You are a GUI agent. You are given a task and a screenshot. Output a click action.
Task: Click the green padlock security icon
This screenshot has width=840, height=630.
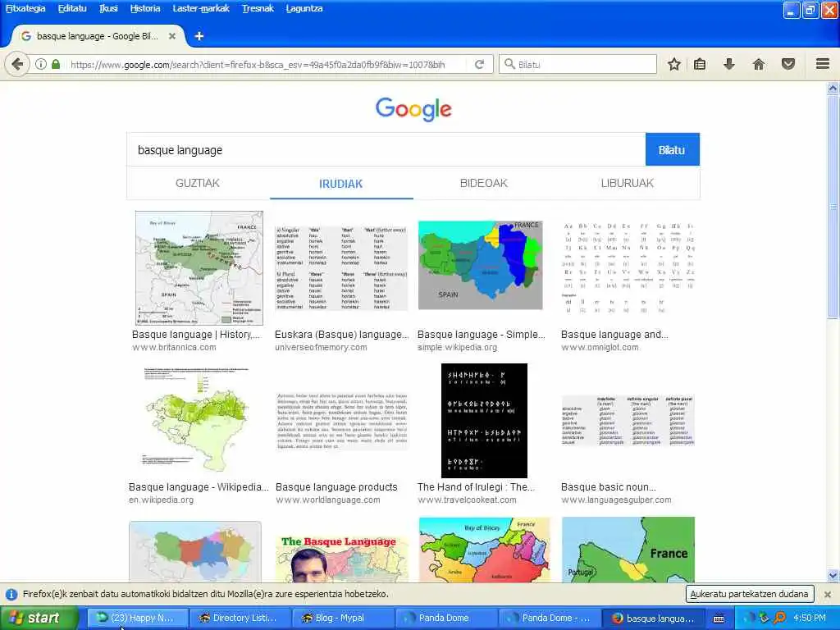coord(56,64)
